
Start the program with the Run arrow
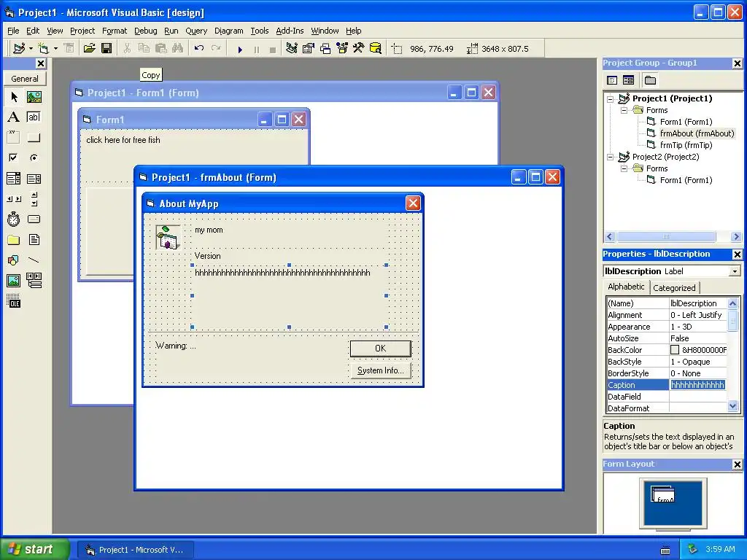coord(240,49)
